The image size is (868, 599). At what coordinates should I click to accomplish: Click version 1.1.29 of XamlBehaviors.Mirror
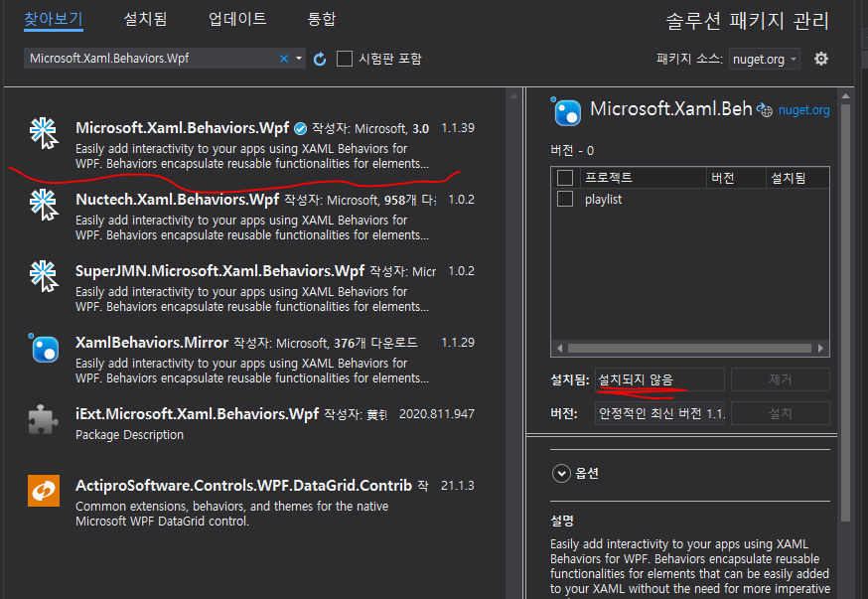pyautogui.click(x=458, y=343)
